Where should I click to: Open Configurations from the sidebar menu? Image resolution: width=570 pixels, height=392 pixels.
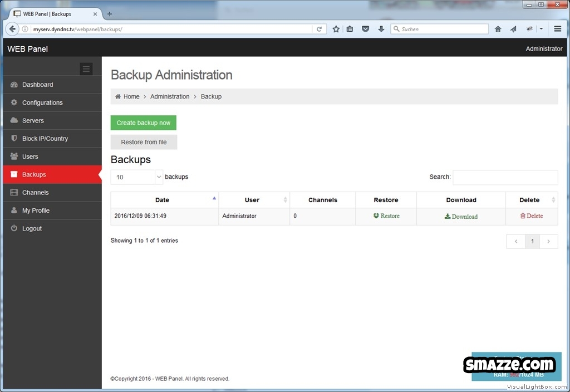click(x=52, y=102)
